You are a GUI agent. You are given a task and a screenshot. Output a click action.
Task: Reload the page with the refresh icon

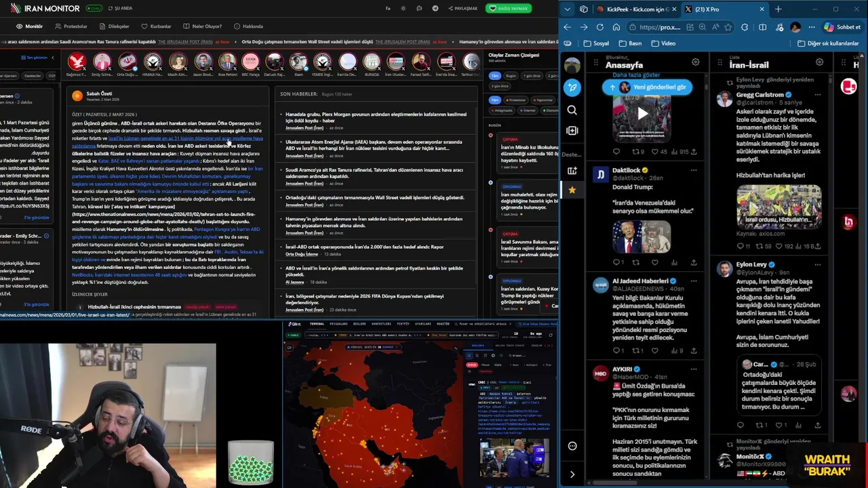pyautogui.click(x=600, y=27)
